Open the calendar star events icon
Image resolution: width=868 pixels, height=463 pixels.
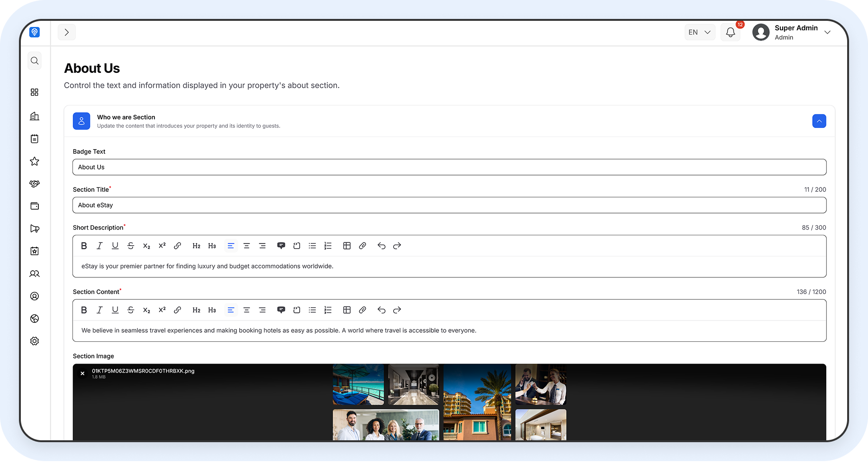[35, 251]
